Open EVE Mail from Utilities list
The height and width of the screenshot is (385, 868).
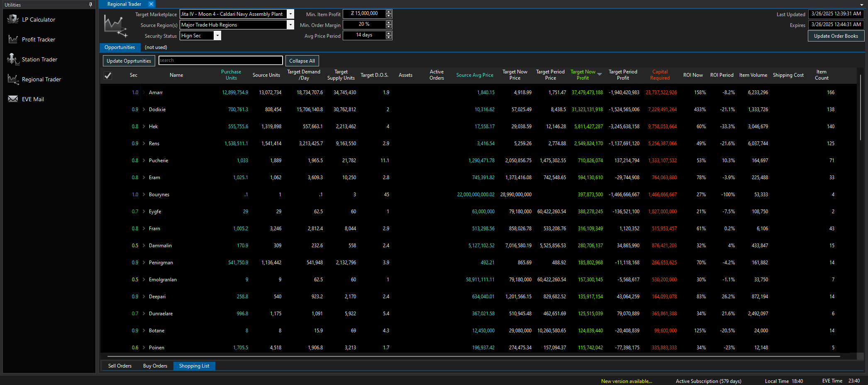pyautogui.click(x=33, y=99)
